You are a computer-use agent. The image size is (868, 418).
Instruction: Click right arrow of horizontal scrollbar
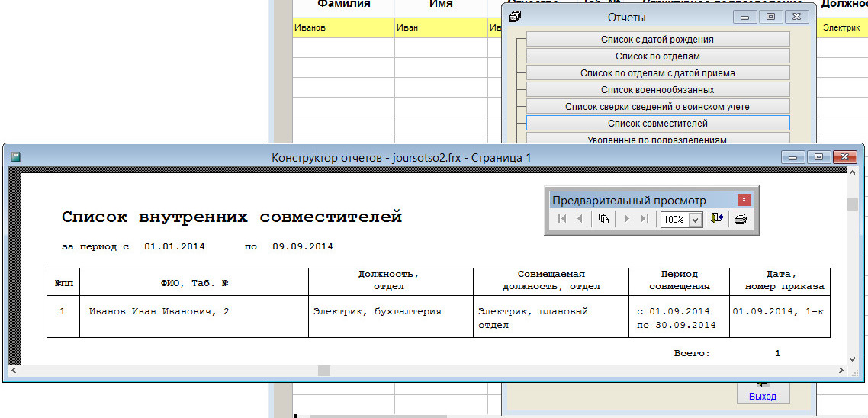pyautogui.click(x=841, y=370)
